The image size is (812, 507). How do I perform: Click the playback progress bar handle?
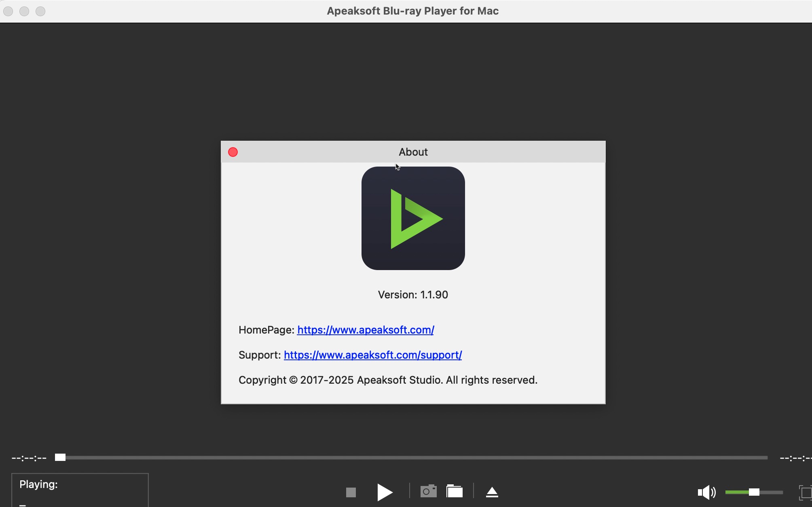[x=60, y=457]
